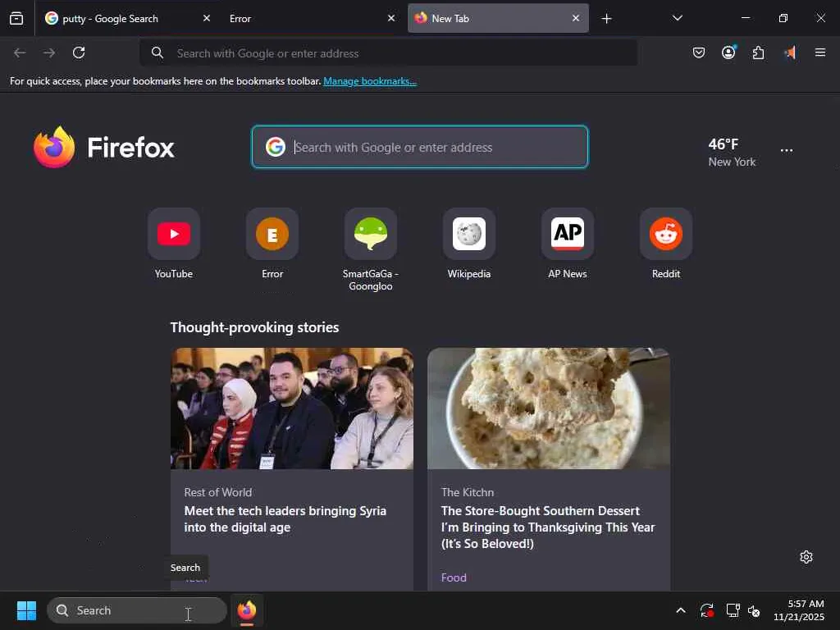
Task: Click the megaphone toolbar icon
Action: pyautogui.click(x=790, y=52)
